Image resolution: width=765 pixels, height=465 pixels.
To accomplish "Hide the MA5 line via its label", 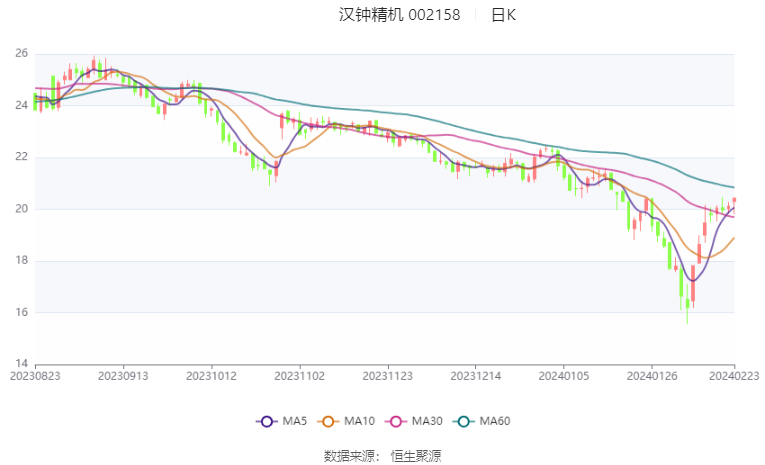I will pyautogui.click(x=295, y=421).
